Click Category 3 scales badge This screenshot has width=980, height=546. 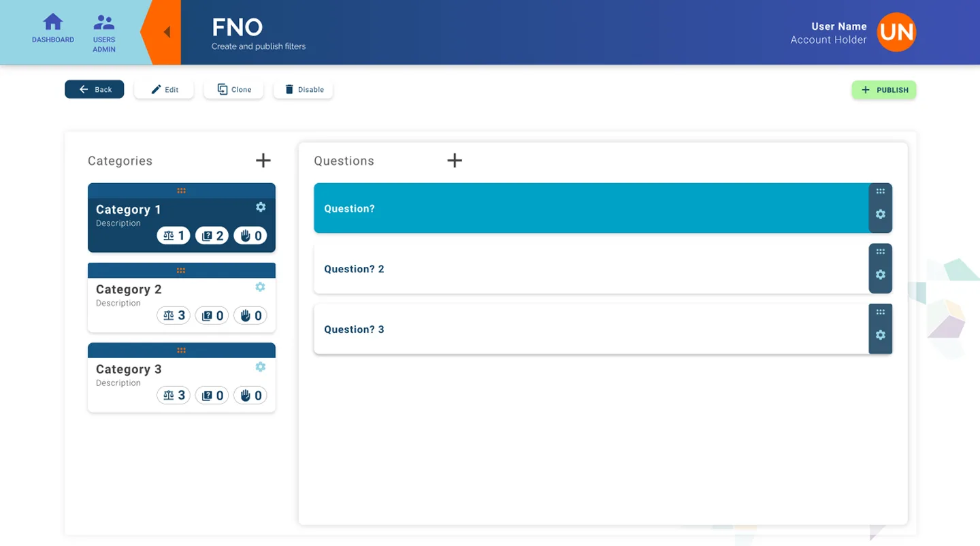(174, 396)
